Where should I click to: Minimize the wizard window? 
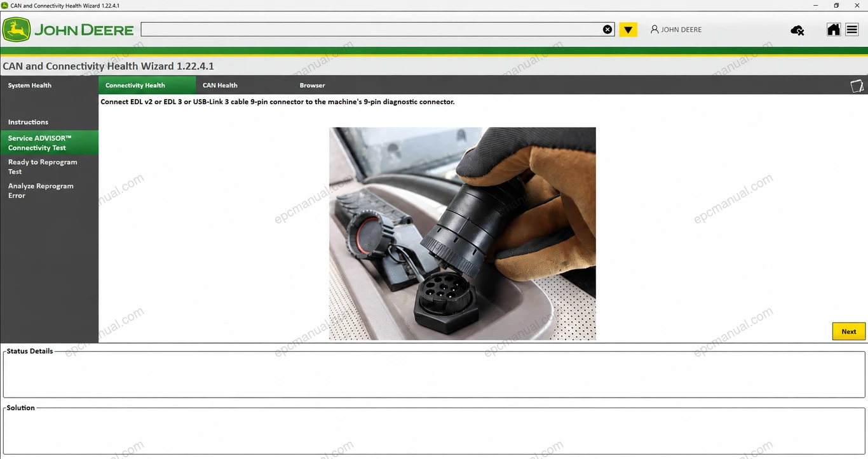(x=815, y=5)
